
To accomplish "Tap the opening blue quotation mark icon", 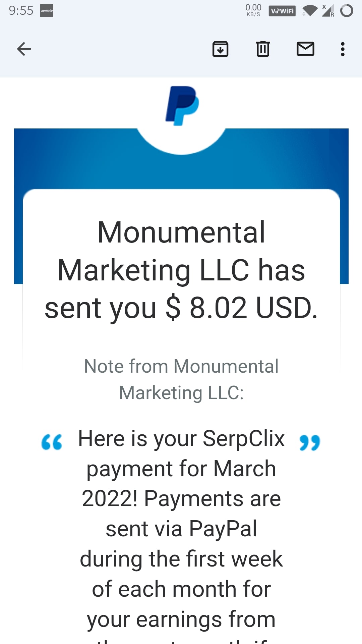I will pos(52,442).
